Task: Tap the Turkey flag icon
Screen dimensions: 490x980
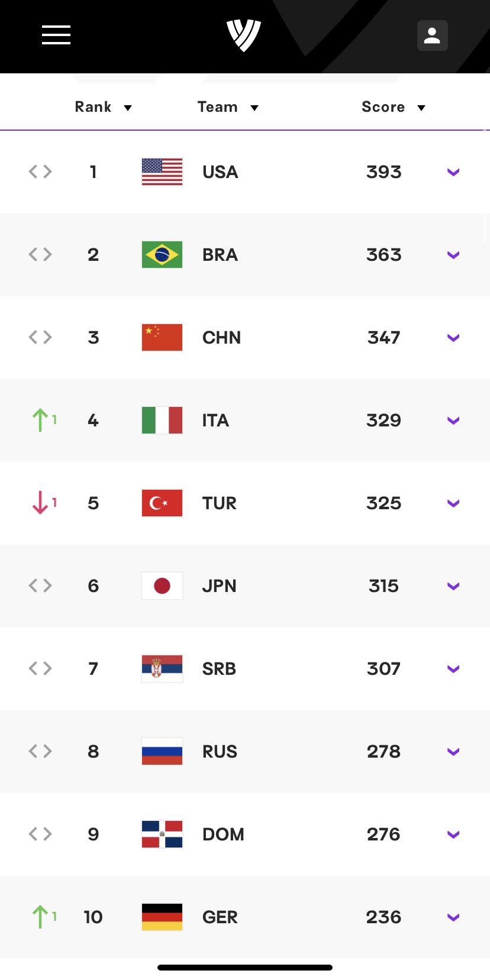Action: (x=162, y=503)
